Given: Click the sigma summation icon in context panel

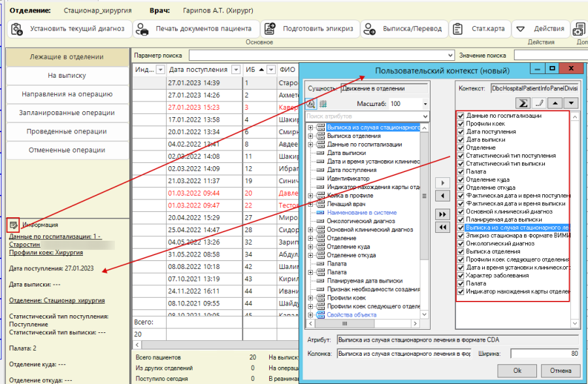Looking at the screenshot, I should (x=523, y=103).
